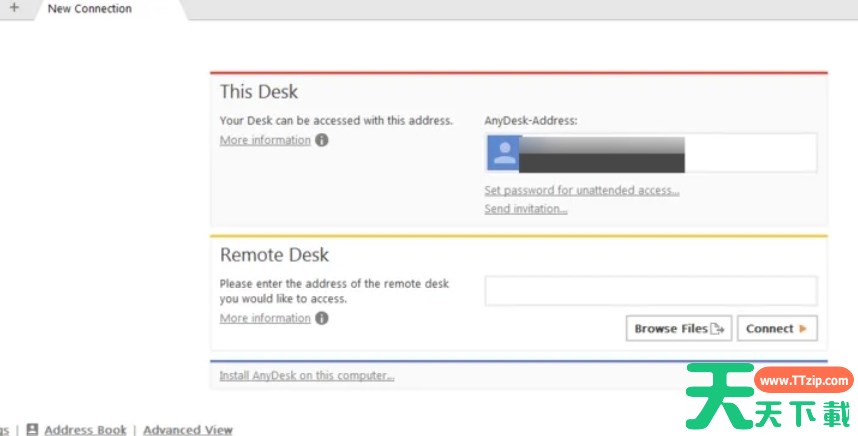Screen dimensions: 858x436
Task: Click the user avatar icon beside AnyDesk address
Action: [x=503, y=153]
